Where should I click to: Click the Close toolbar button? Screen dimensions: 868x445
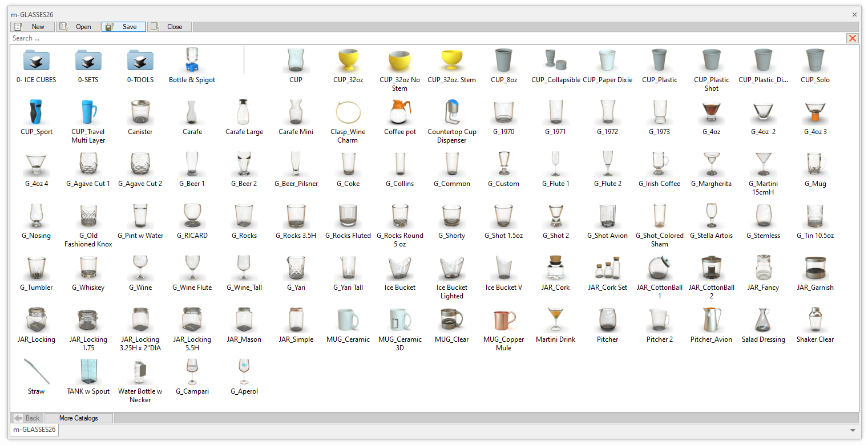[169, 27]
